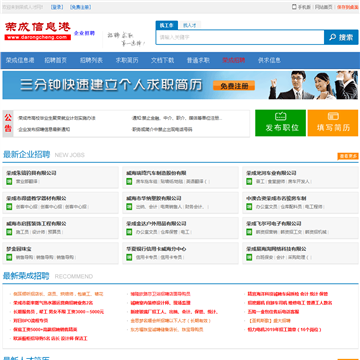Click the red 公告 announcement label
360x360 pixels.
coord(8,123)
